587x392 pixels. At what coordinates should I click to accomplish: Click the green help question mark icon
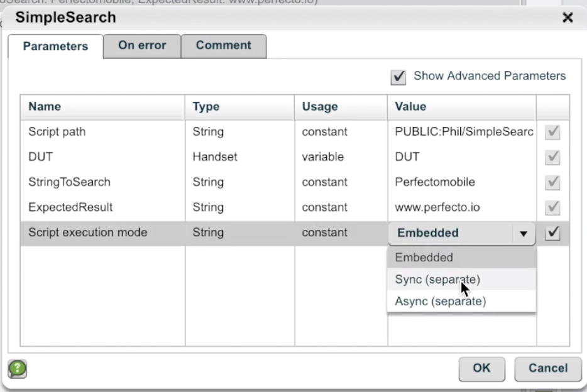pyautogui.click(x=17, y=369)
